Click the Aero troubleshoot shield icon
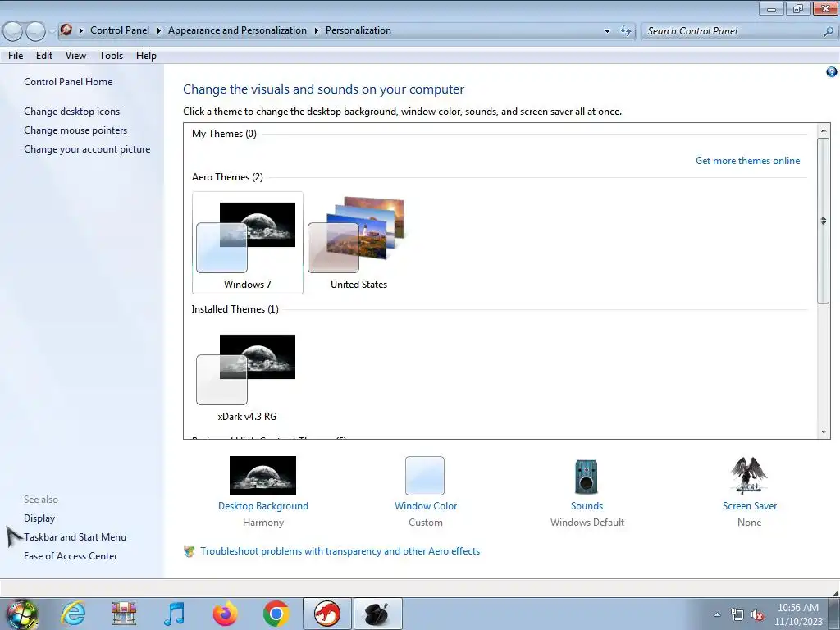The height and width of the screenshot is (630, 840). 189,551
